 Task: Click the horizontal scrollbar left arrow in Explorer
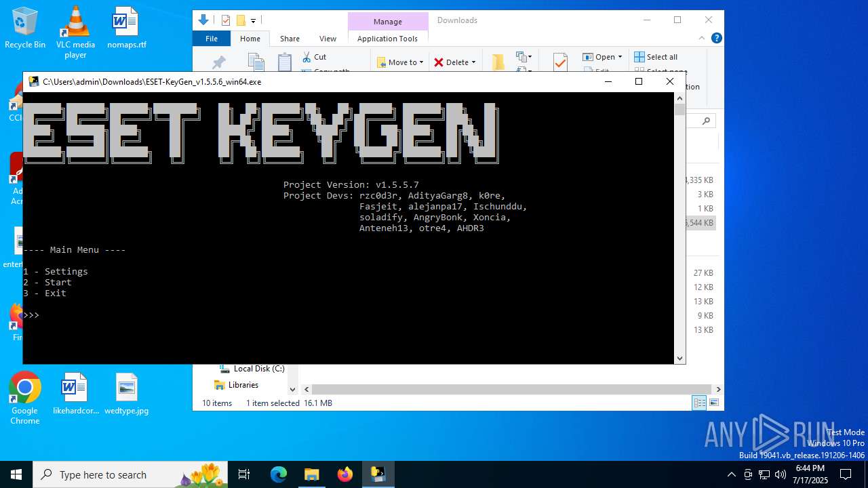[307, 389]
